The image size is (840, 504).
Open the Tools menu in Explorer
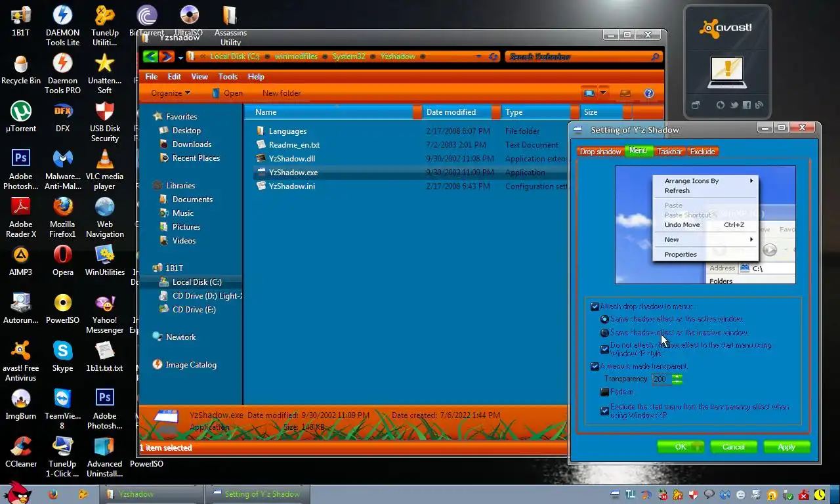point(228,77)
